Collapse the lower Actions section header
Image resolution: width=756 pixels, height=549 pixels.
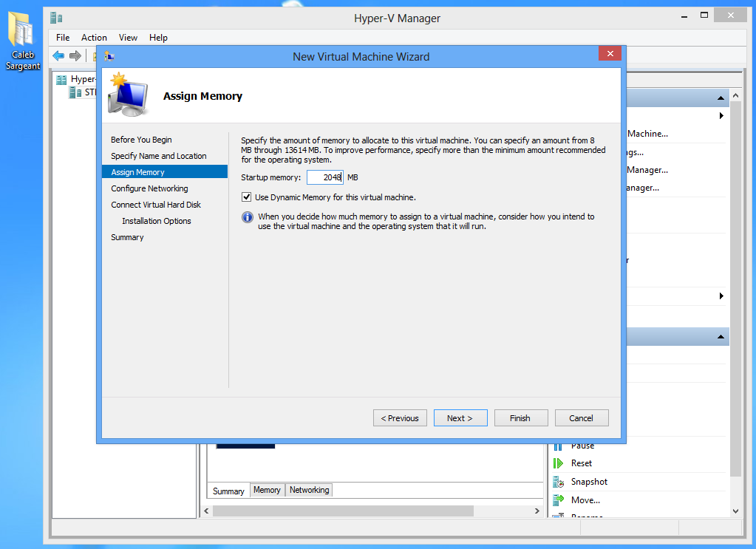(x=721, y=336)
